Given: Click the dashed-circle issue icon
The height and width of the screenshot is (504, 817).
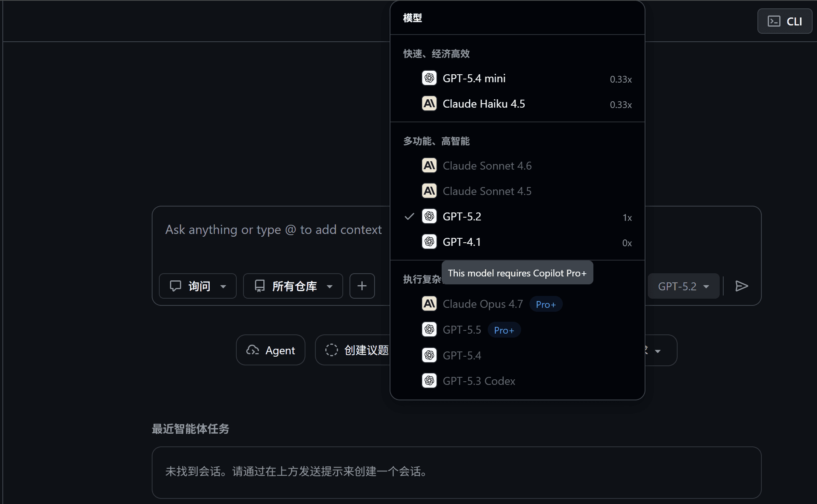Looking at the screenshot, I should (331, 350).
